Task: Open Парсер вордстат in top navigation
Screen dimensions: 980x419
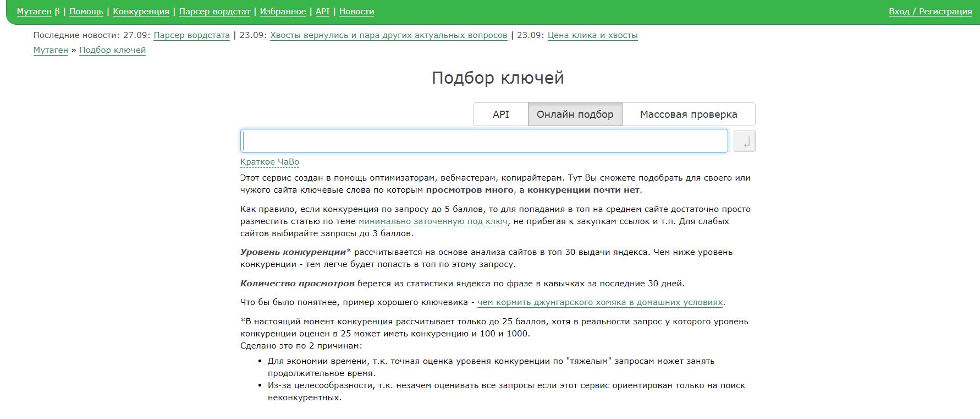Action: (214, 12)
